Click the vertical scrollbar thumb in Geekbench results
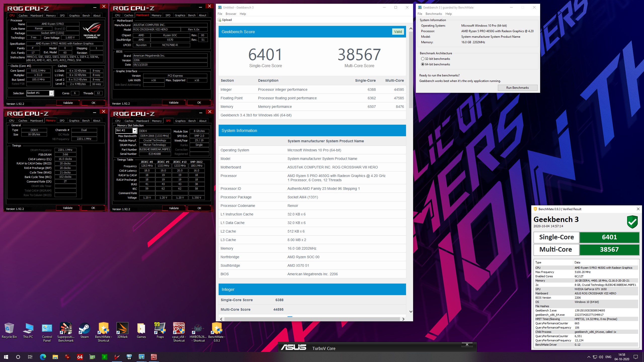This screenshot has width=644, height=362. coord(411,70)
